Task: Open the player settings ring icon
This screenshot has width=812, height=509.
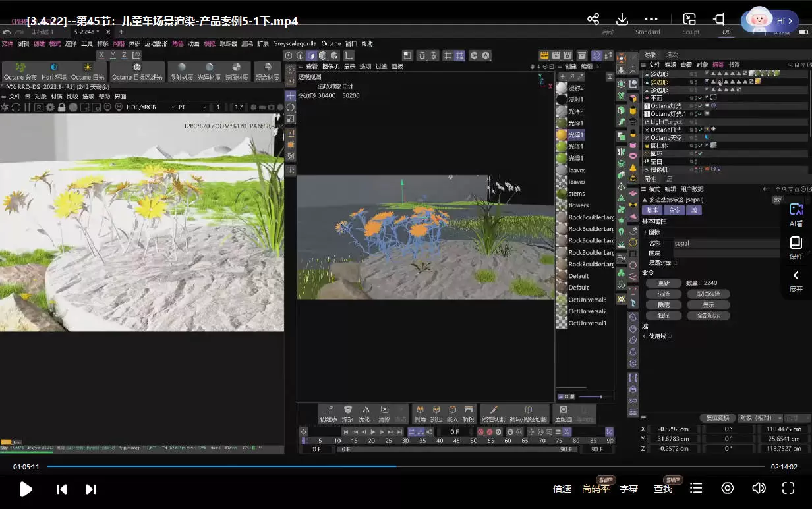Action: coord(728,488)
